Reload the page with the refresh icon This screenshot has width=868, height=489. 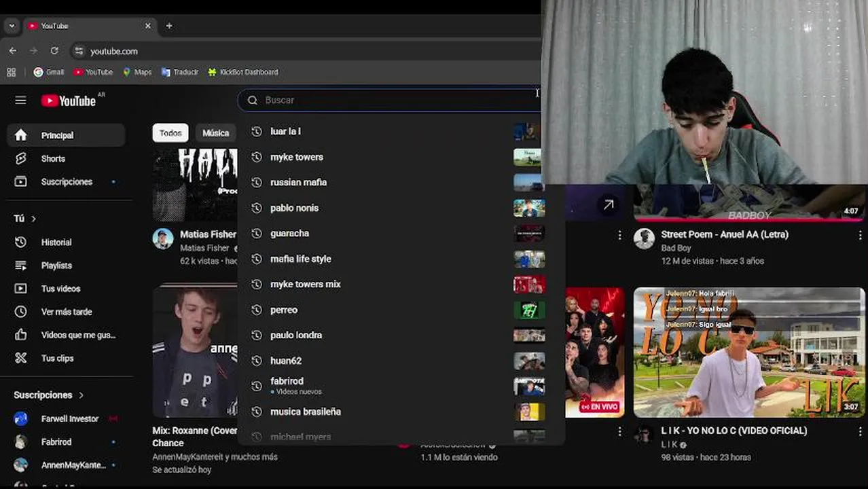pyautogui.click(x=54, y=51)
